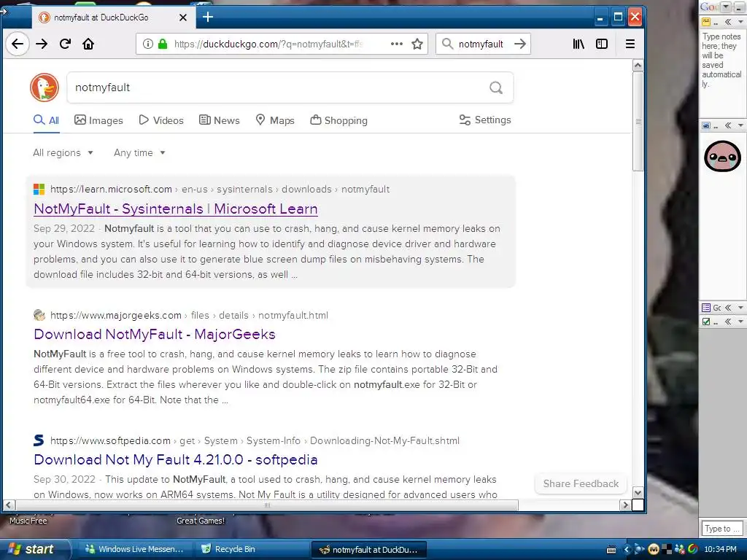Open Download NotMyFault MajorGeeks link

tap(155, 334)
